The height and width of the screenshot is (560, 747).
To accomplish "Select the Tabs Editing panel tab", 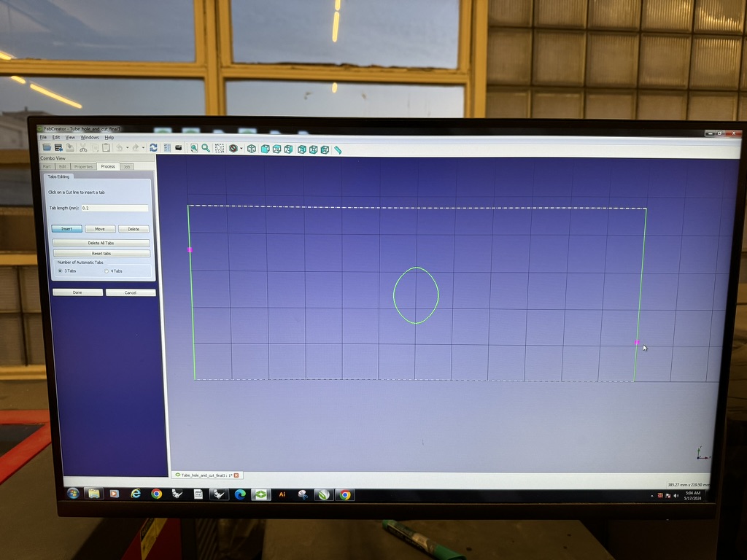I will [58, 176].
